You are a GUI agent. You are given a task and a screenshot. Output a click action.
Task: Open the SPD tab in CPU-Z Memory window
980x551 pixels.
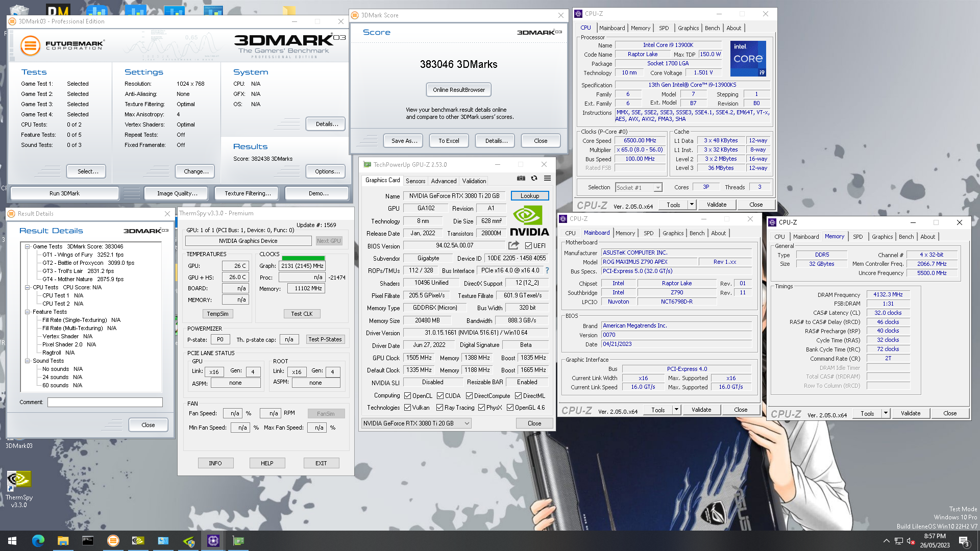(x=857, y=237)
